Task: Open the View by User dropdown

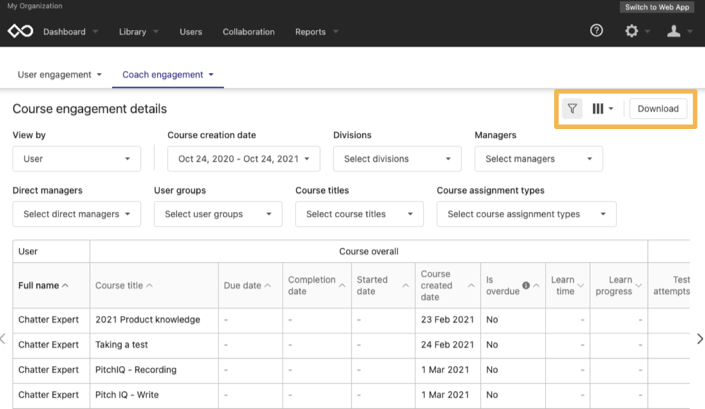Action: coord(76,159)
